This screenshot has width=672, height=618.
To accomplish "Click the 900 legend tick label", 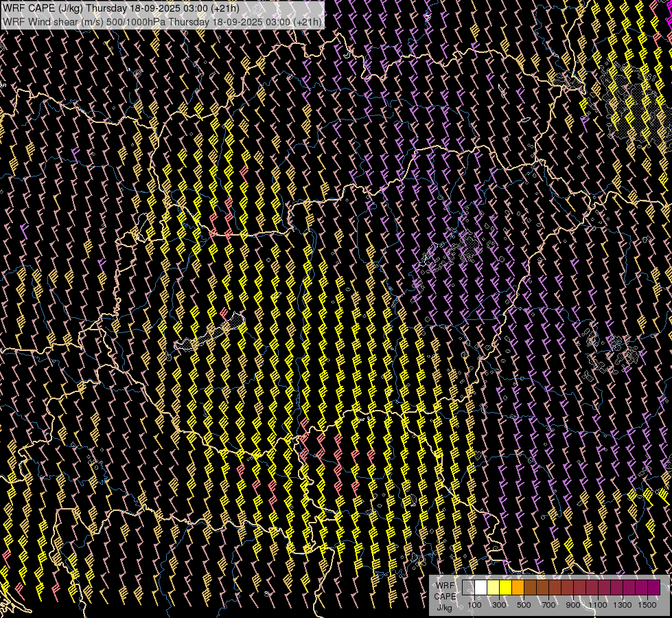I will coord(573,605).
